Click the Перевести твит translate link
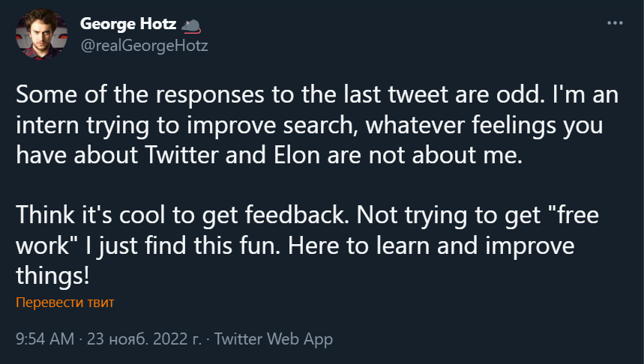 64,303
